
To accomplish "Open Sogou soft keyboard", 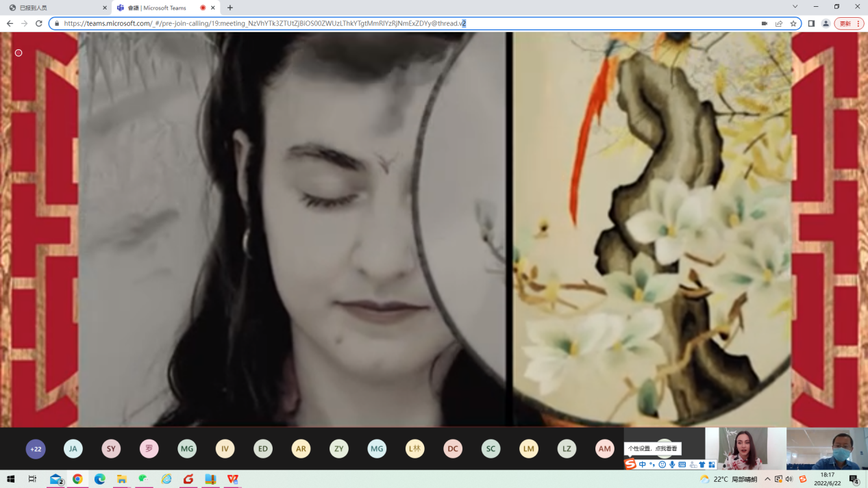I will click(x=682, y=465).
